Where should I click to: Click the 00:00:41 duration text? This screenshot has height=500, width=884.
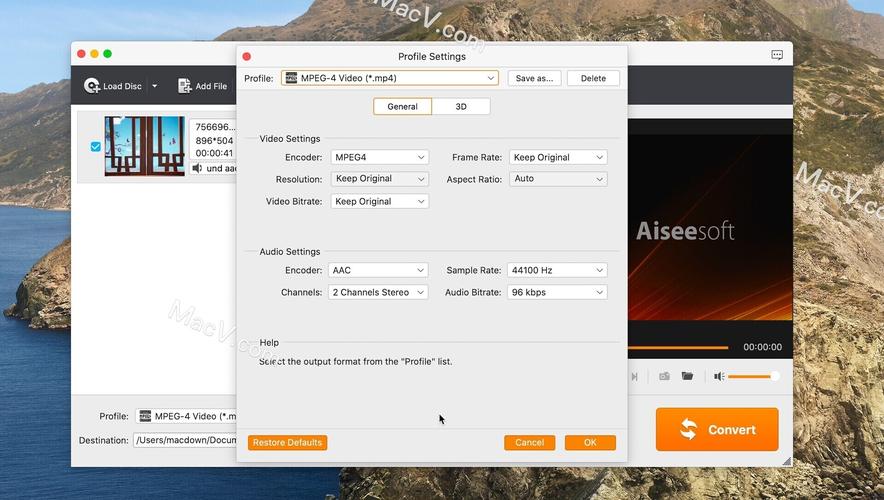pos(214,153)
